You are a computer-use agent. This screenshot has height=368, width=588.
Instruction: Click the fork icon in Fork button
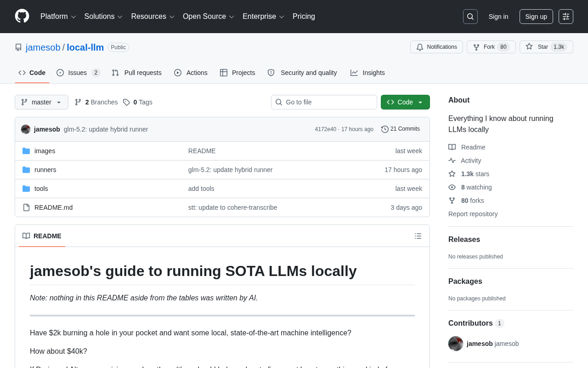click(476, 47)
